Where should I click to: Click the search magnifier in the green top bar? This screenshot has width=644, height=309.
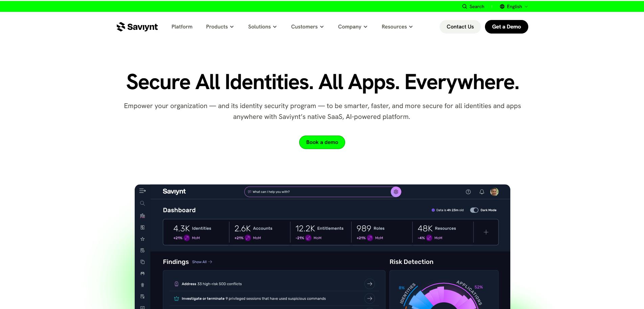[464, 6]
